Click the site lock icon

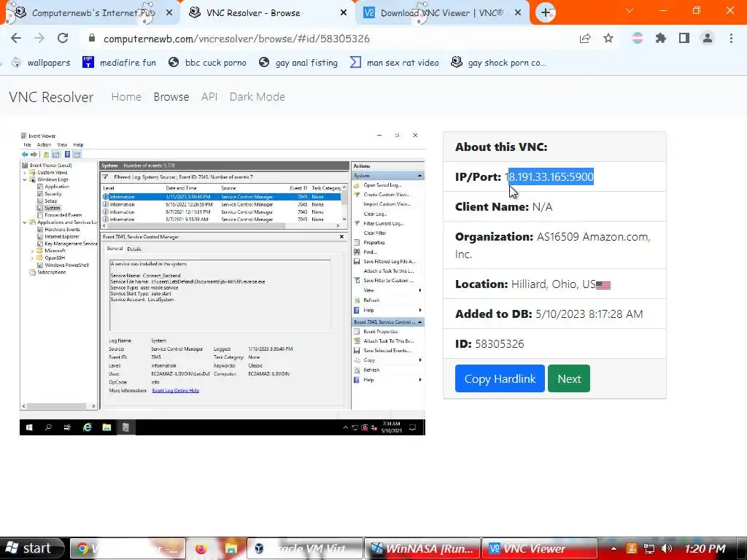pyautogui.click(x=92, y=38)
